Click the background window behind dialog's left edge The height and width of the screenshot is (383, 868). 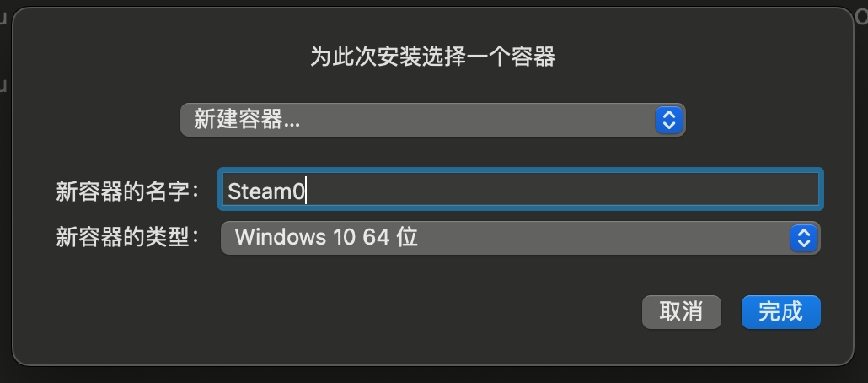pos(4,211)
